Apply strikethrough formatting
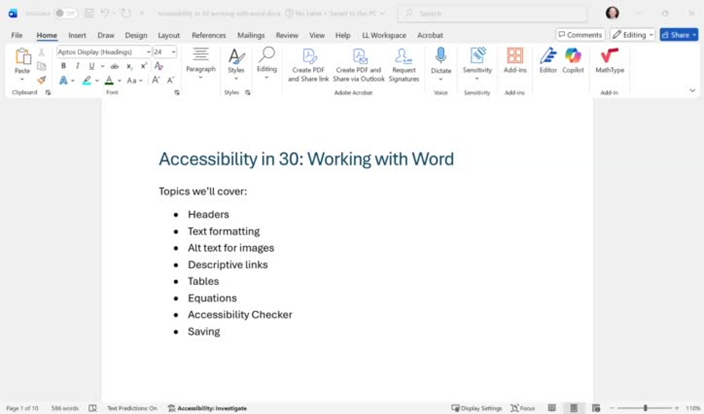 [x=114, y=66]
